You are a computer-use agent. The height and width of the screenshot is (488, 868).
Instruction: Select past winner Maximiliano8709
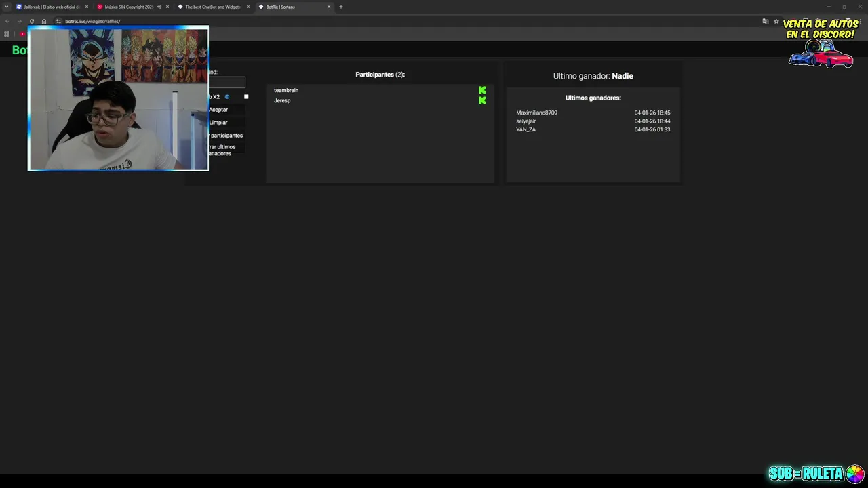click(536, 113)
